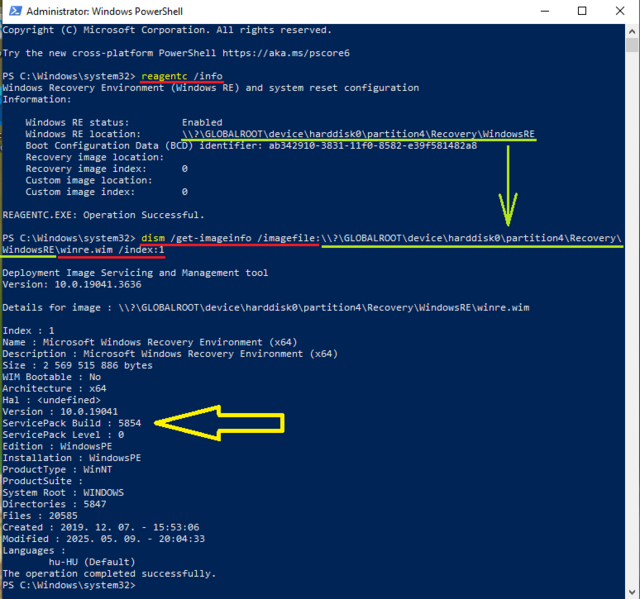The height and width of the screenshot is (599, 640).
Task: Click the 'ProductType : WinNT' line
Action: 57,469
